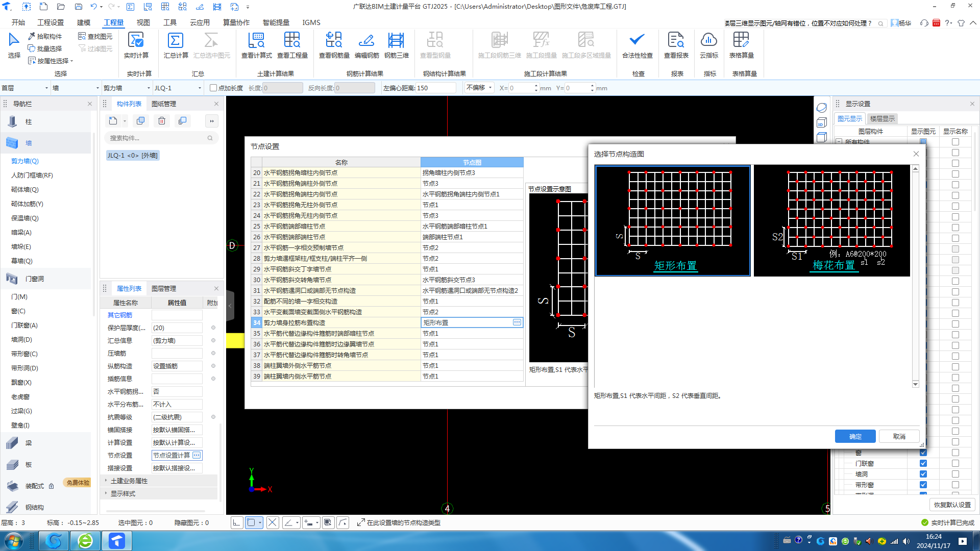Confirm with 确定 button in dialog
Image resolution: width=980 pixels, height=551 pixels.
(855, 436)
